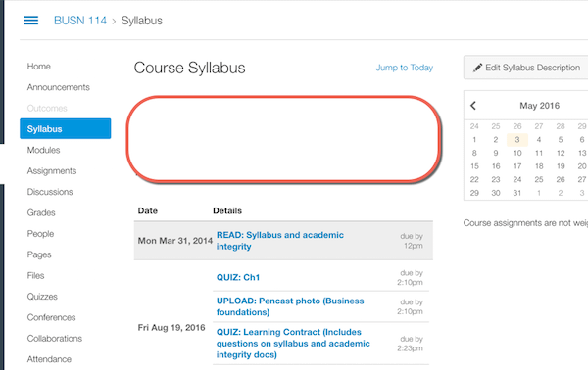Open QUIZ: Ch1 assignment link

click(x=238, y=278)
